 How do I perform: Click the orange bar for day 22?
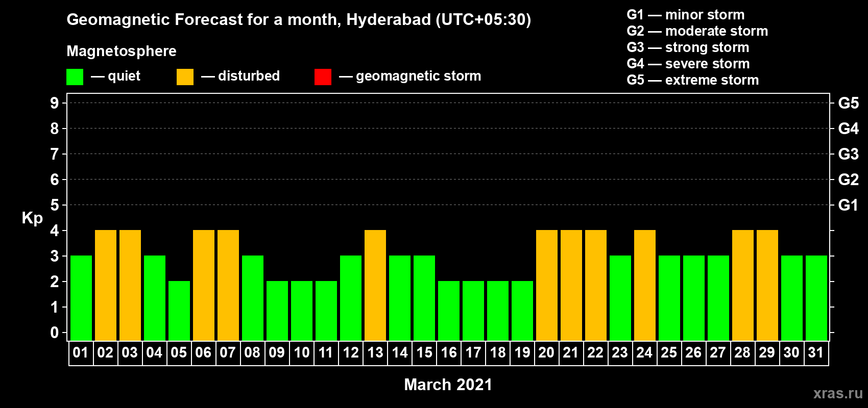pos(596,285)
